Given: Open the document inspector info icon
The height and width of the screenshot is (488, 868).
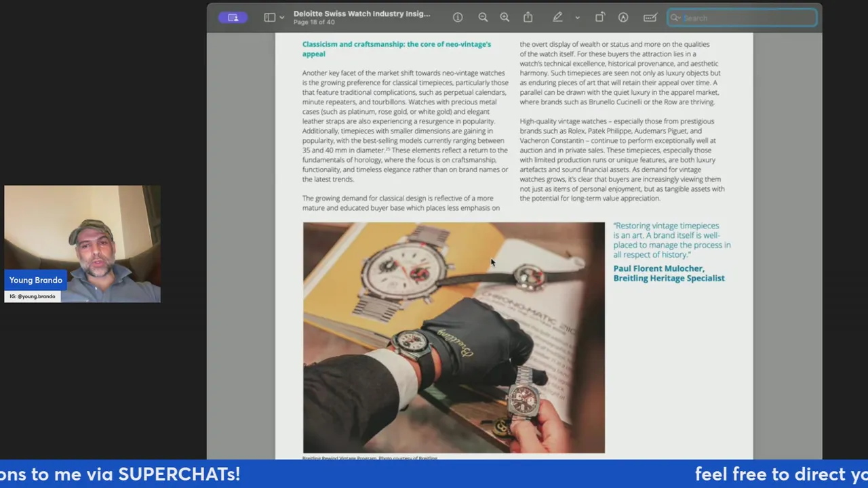Looking at the screenshot, I should [x=458, y=18].
